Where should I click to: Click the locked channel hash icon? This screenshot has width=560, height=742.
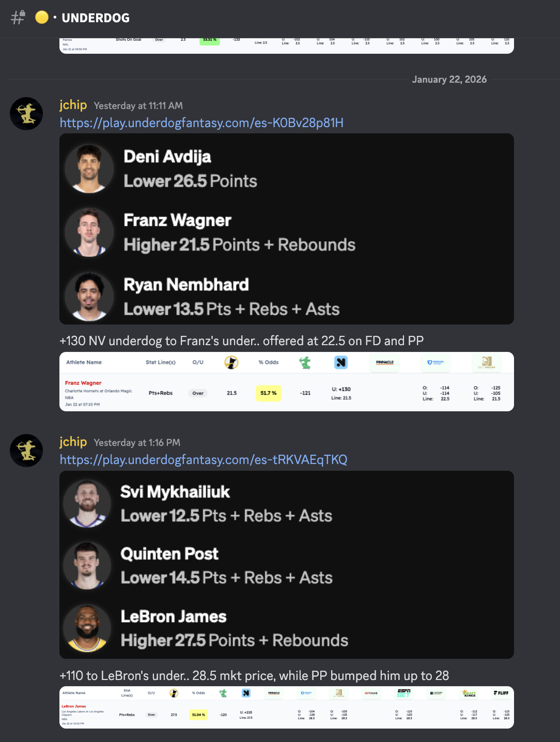click(x=18, y=18)
